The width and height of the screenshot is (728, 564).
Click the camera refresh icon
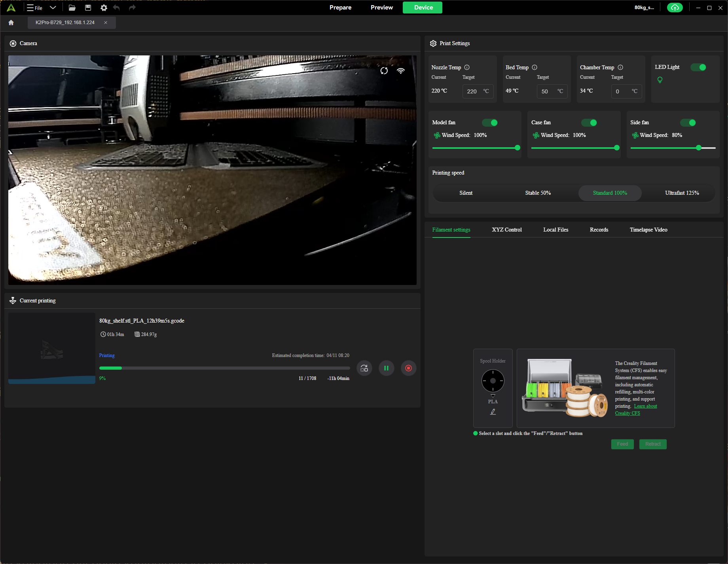coord(384,71)
